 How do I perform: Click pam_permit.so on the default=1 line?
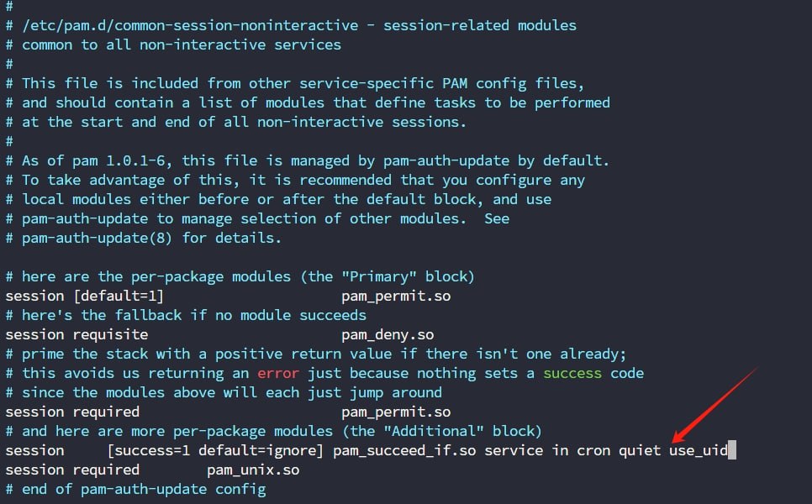coord(396,296)
